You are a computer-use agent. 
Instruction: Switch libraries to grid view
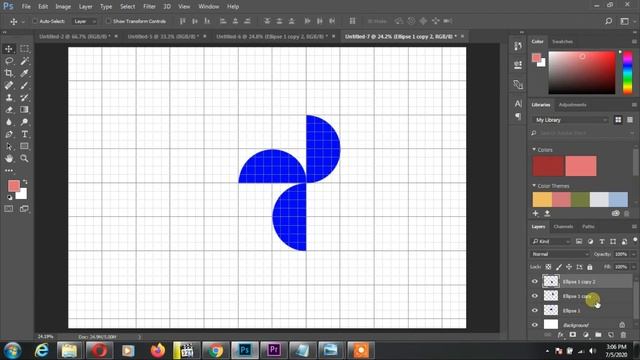(x=618, y=120)
